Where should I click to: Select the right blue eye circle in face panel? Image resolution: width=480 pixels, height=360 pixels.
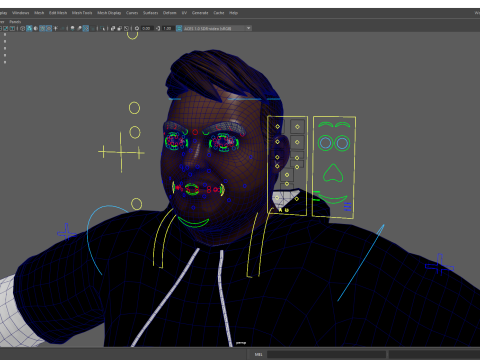pyautogui.click(x=342, y=143)
